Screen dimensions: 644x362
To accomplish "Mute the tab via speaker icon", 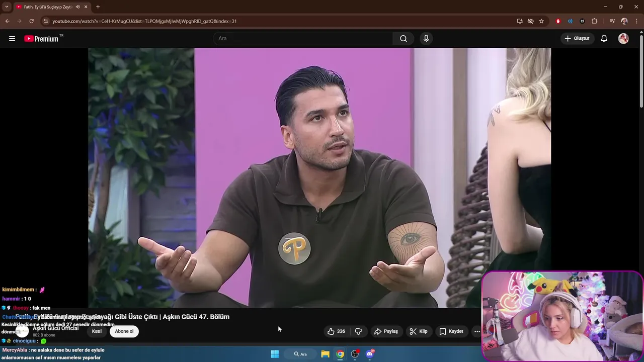I will click(x=78, y=7).
